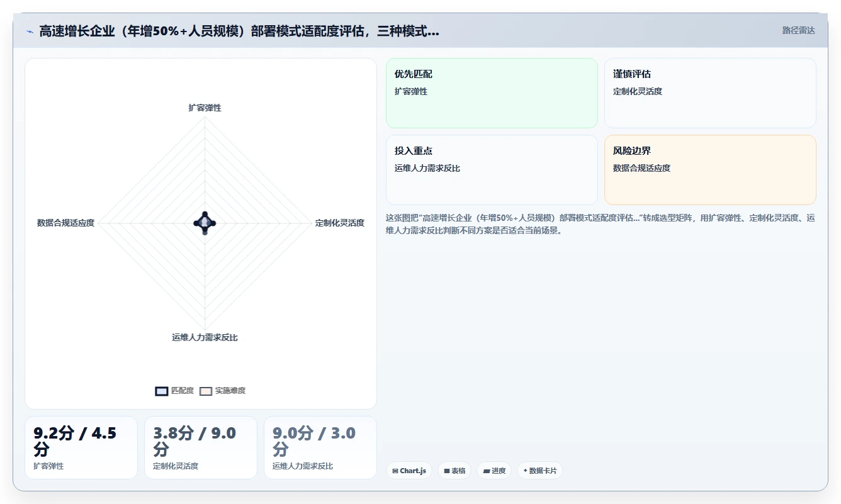
Task: Click the lightning icon beside the title
Action: pos(30,31)
